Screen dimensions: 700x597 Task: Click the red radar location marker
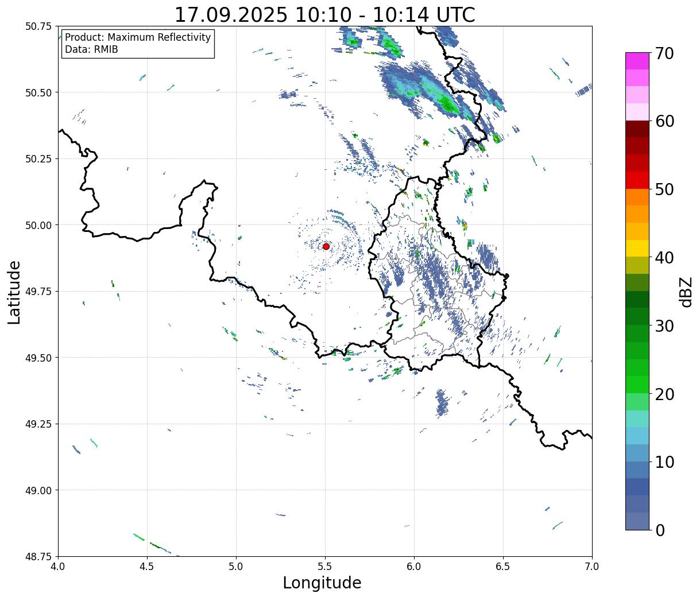click(x=326, y=246)
